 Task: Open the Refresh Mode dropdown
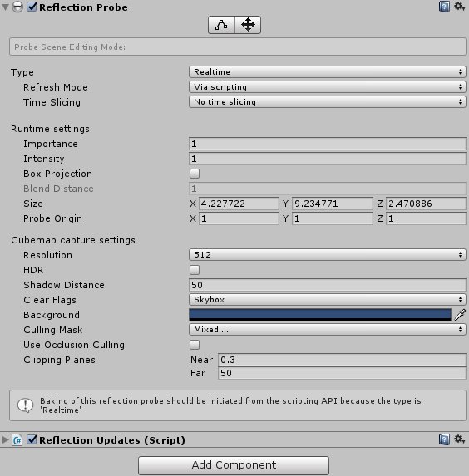pyautogui.click(x=328, y=87)
